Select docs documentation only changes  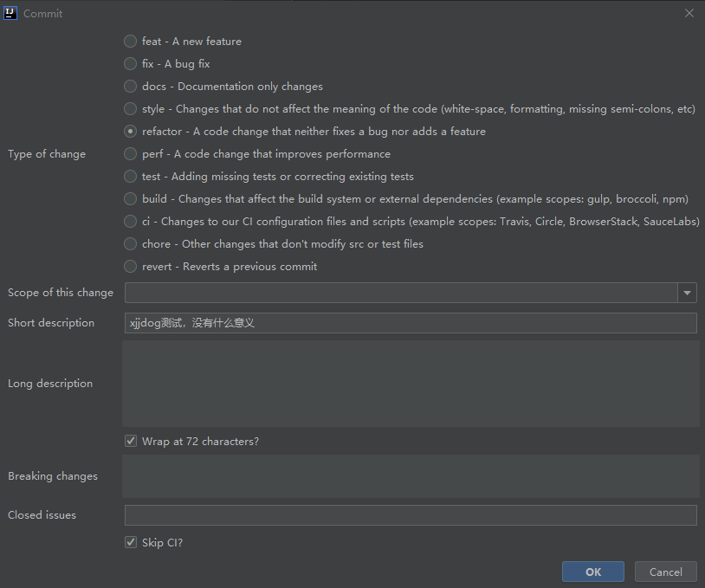point(130,87)
